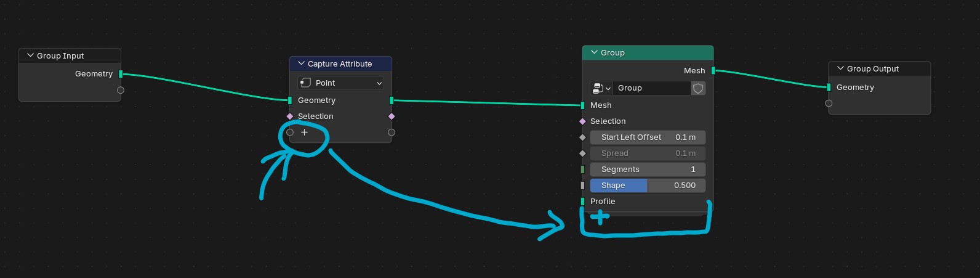Collapse the Capture Attribute node
Viewport: 980px width, 278px height.
pyautogui.click(x=301, y=63)
